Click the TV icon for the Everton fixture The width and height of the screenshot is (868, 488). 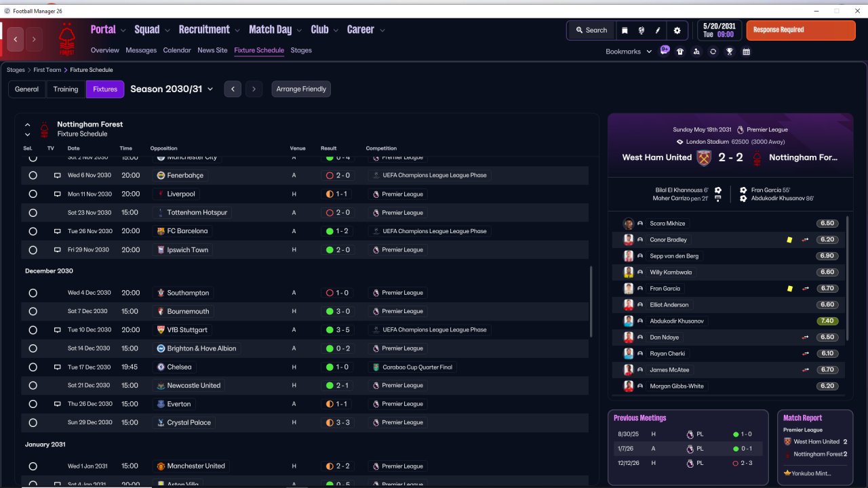[x=58, y=404]
